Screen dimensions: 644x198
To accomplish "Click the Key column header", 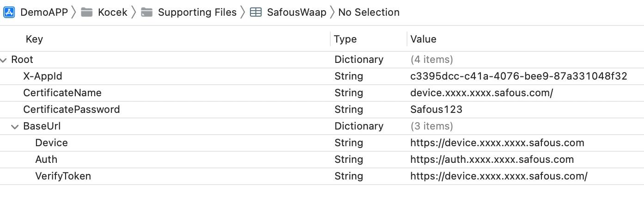I will (x=34, y=39).
